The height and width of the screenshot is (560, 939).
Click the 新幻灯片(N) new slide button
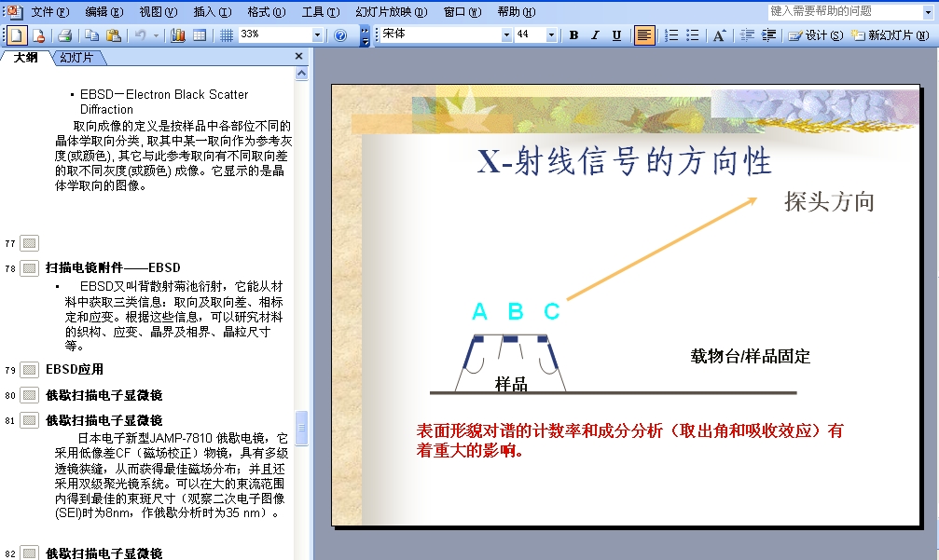point(890,35)
